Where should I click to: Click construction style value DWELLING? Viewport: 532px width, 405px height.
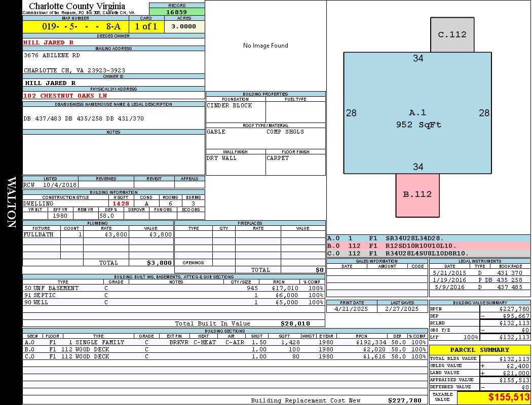tap(39, 204)
